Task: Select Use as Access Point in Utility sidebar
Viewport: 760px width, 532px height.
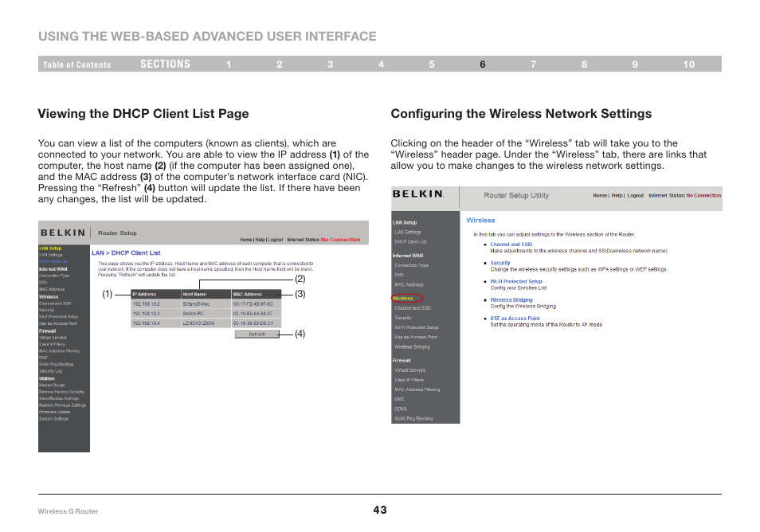Action: (415, 337)
